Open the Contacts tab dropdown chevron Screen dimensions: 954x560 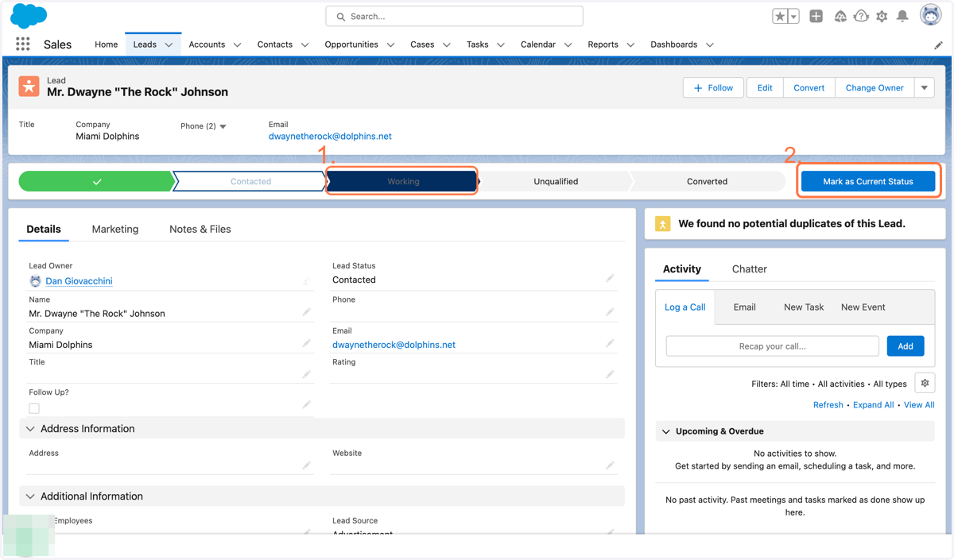pos(304,45)
